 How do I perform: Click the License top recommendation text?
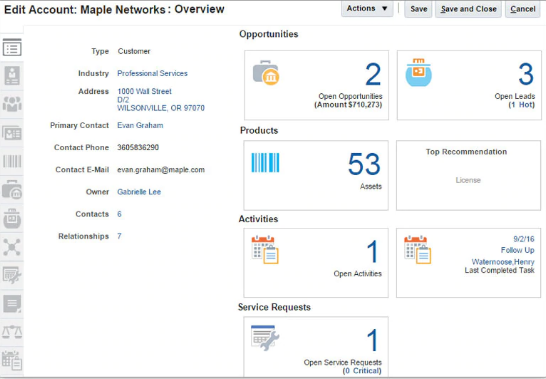(x=468, y=180)
